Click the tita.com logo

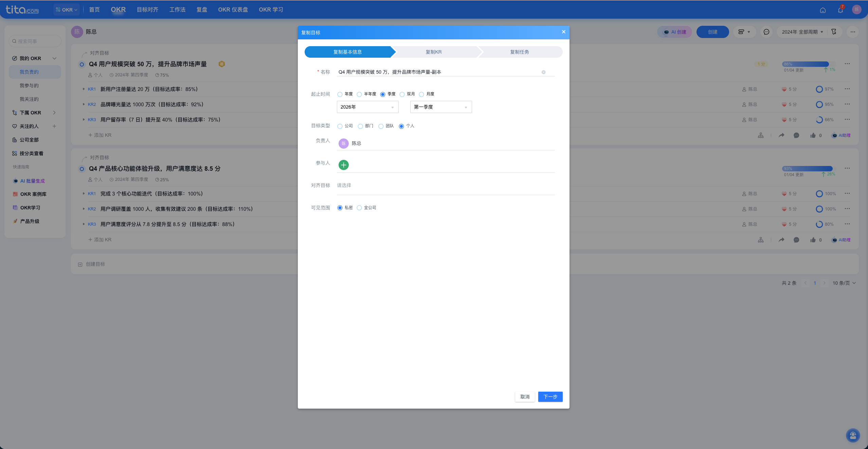point(22,10)
